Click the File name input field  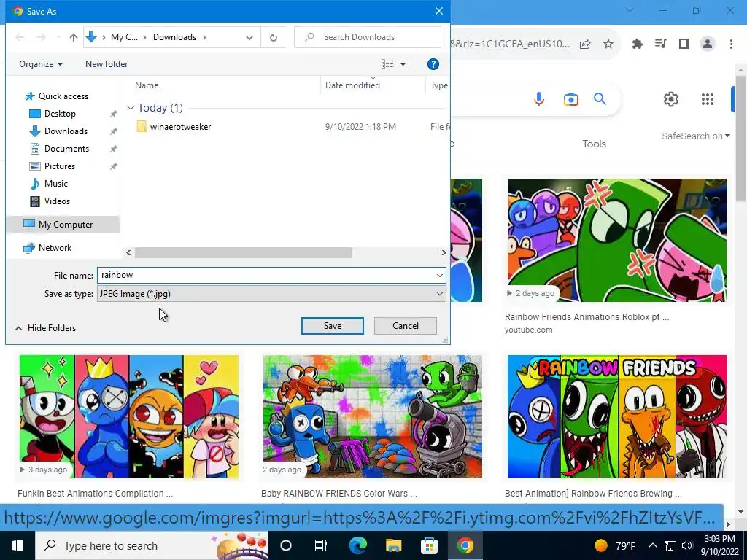click(265, 275)
